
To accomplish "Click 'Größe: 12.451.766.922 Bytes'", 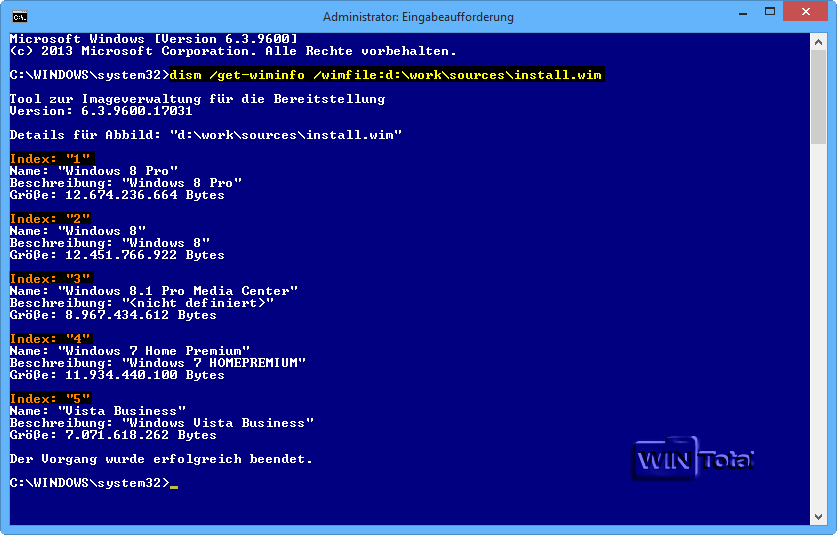I will point(117,255).
